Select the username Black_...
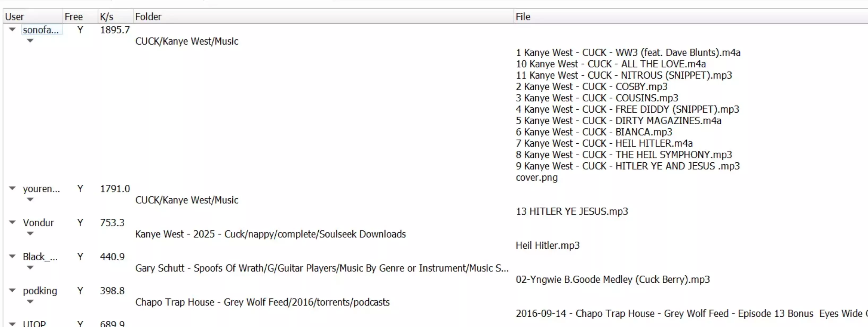This screenshot has width=868, height=327. pos(40,257)
